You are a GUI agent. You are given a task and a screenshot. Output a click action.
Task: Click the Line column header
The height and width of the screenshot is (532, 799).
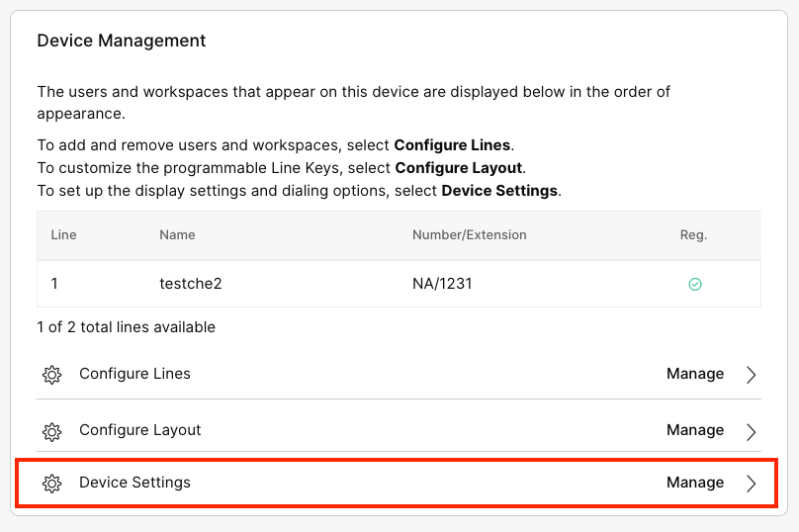(x=63, y=235)
